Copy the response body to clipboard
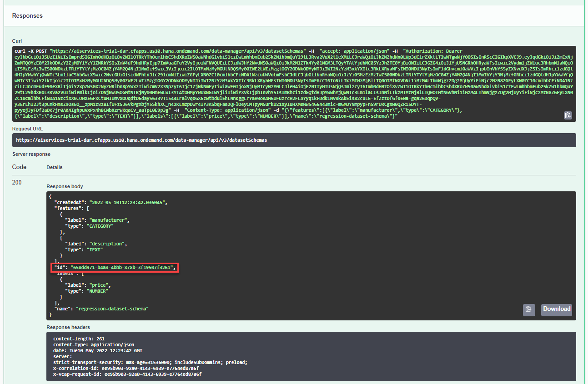The image size is (588, 384). (x=528, y=309)
